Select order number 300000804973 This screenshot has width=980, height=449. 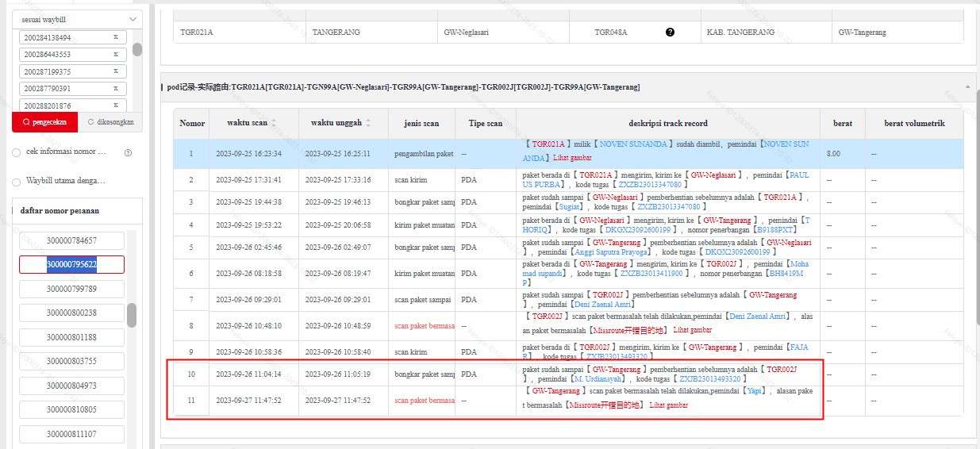[x=71, y=386]
